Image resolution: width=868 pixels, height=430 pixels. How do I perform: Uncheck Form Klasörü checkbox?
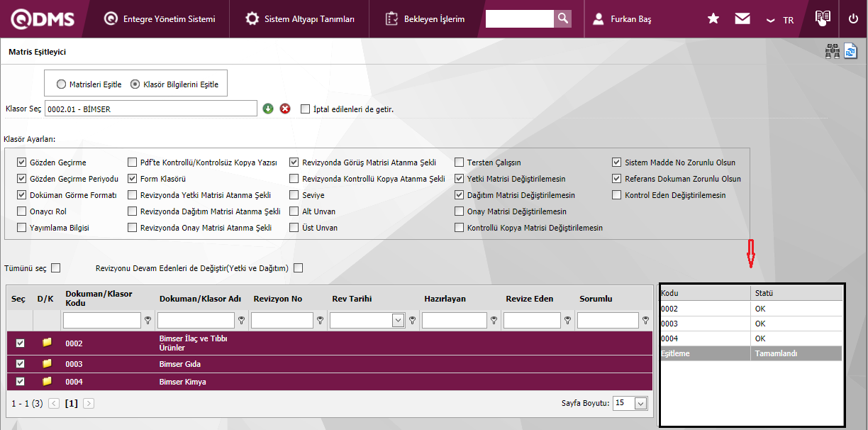click(x=133, y=179)
